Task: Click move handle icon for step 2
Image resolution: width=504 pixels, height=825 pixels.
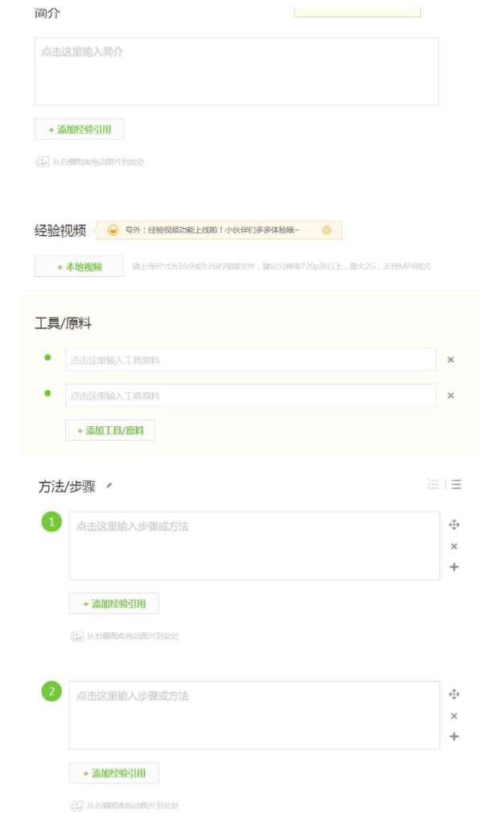Action: tap(454, 694)
